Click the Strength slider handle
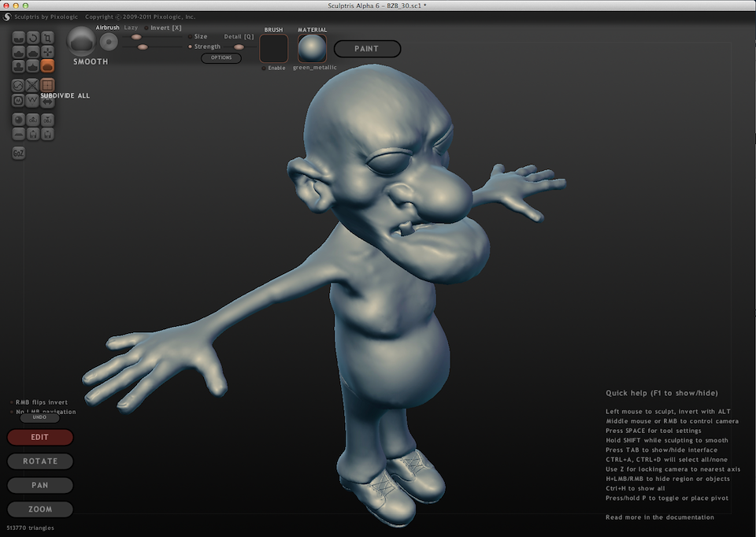 tap(143, 47)
